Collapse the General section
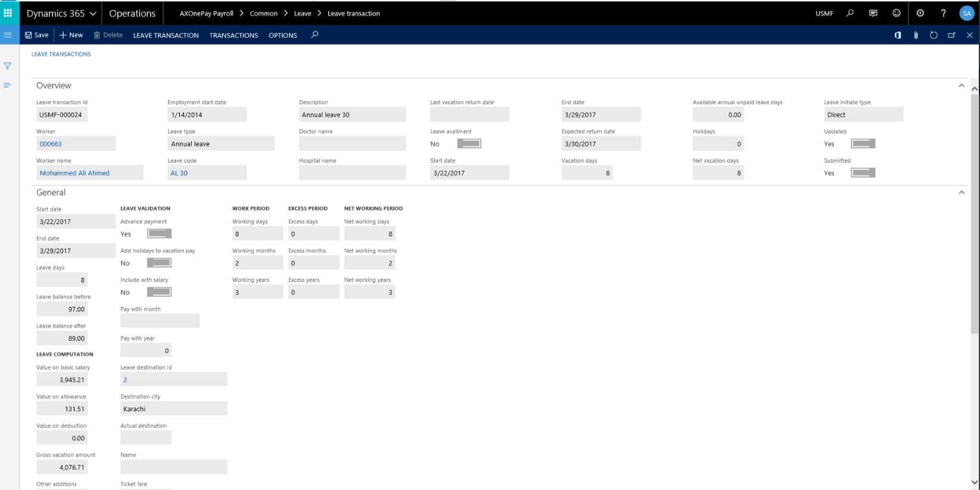This screenshot has width=980, height=490. pos(961,193)
